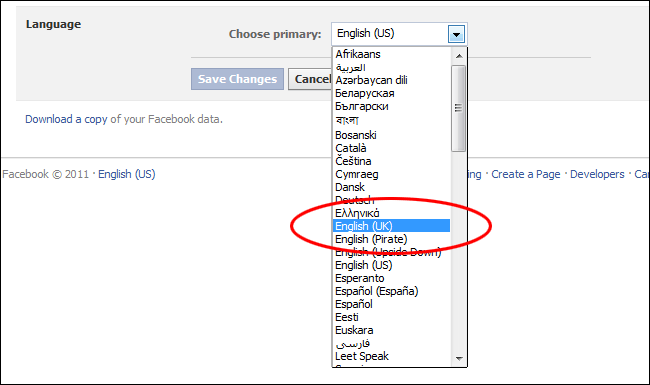Open the Download a copy link

click(x=66, y=119)
